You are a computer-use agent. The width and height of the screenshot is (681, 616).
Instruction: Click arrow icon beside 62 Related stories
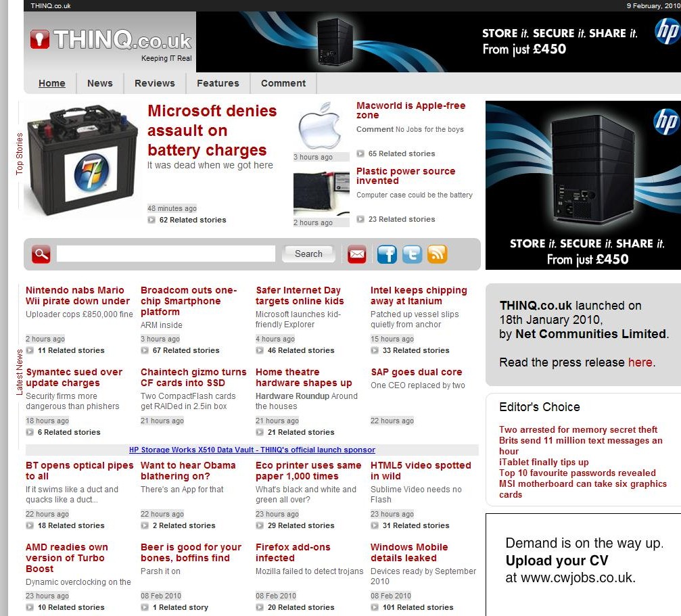point(151,220)
